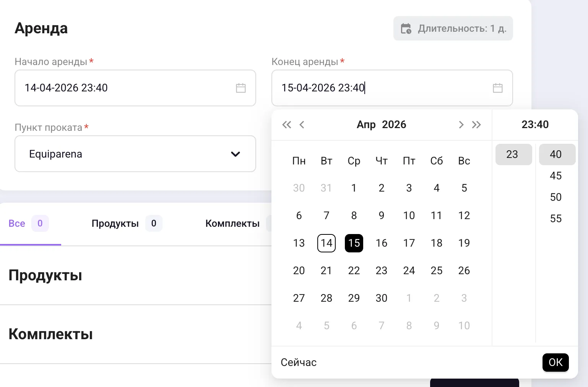The width and height of the screenshot is (588, 387).
Task: Click the Сейчас link
Action: 299,363
